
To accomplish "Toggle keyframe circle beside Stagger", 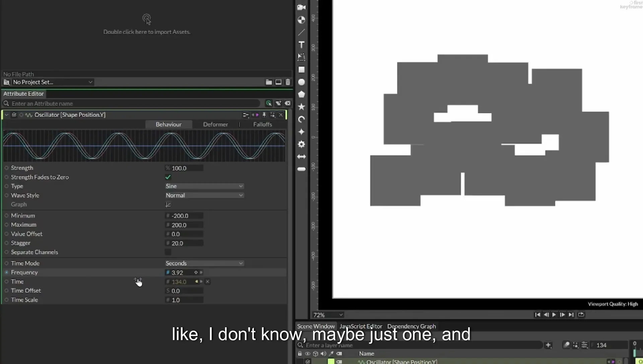I will click(x=6, y=243).
